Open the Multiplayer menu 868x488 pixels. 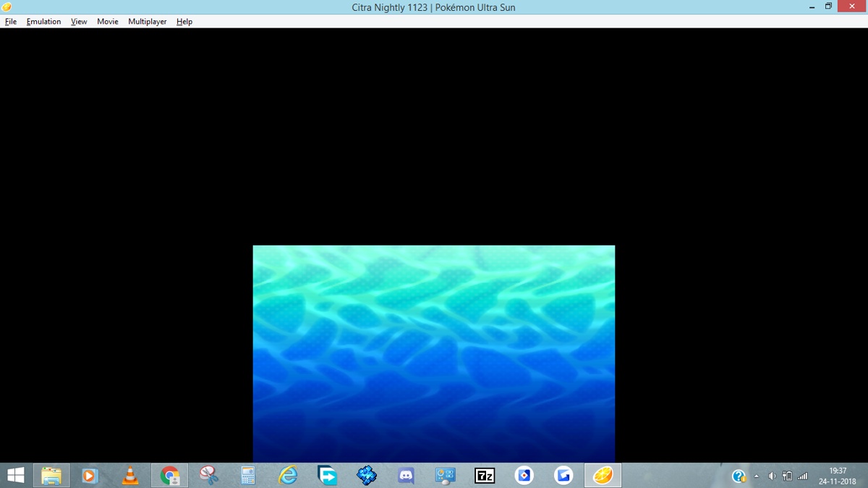(x=148, y=22)
